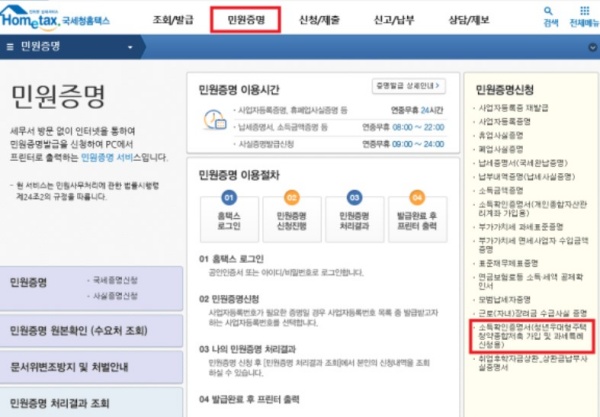The image size is (600, 417).
Task: Click the 민원증명 이용시간 heading
Action: coord(239,90)
